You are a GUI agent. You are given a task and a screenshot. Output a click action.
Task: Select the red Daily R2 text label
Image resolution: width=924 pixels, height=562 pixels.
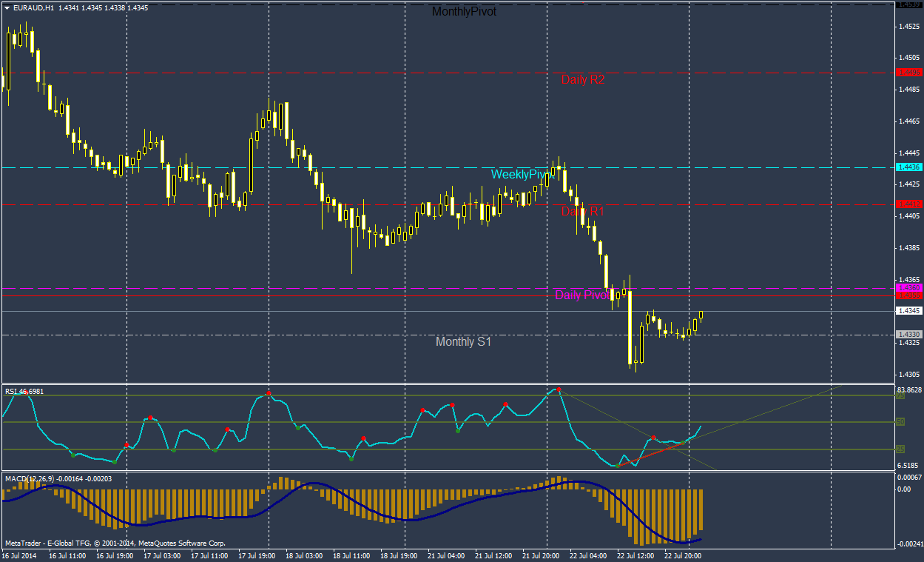582,80
